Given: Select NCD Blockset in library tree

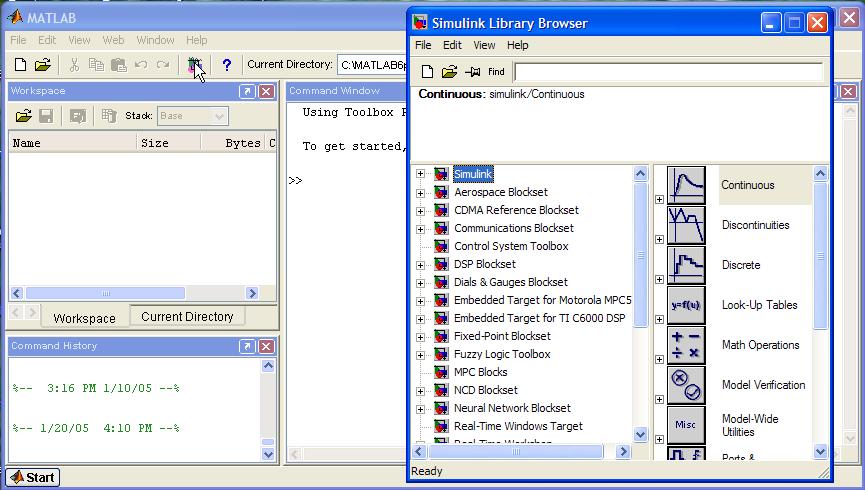Looking at the screenshot, I should click(x=485, y=390).
